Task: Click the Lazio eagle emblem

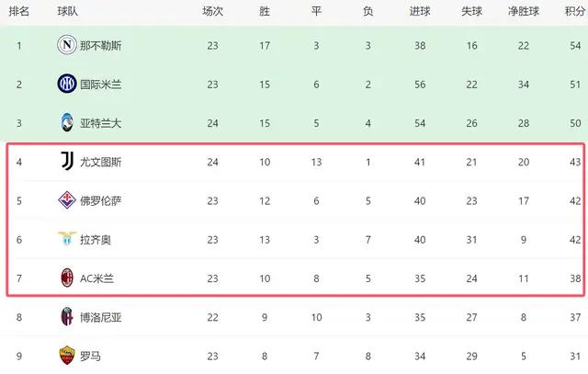Action: (67, 239)
